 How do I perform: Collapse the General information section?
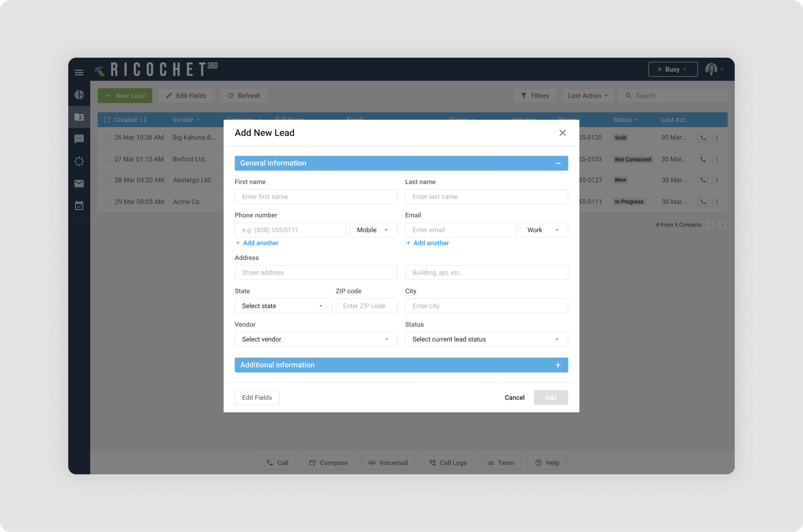coord(558,163)
